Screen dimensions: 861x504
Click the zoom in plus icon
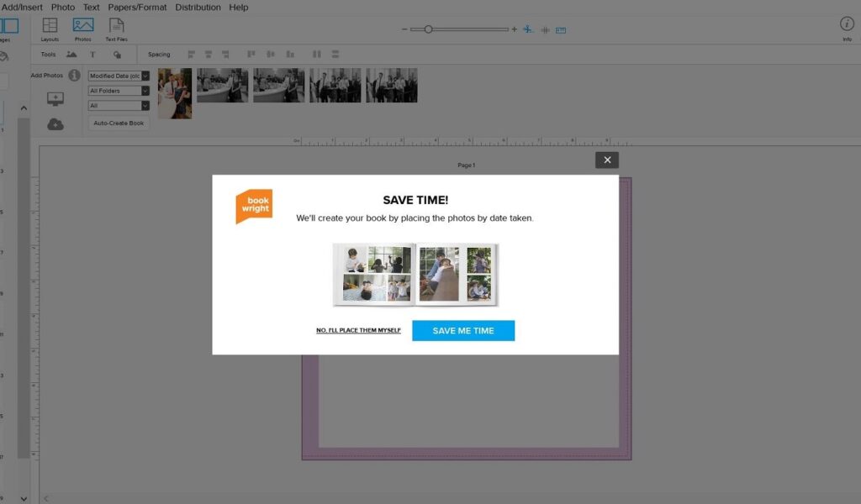[514, 29]
